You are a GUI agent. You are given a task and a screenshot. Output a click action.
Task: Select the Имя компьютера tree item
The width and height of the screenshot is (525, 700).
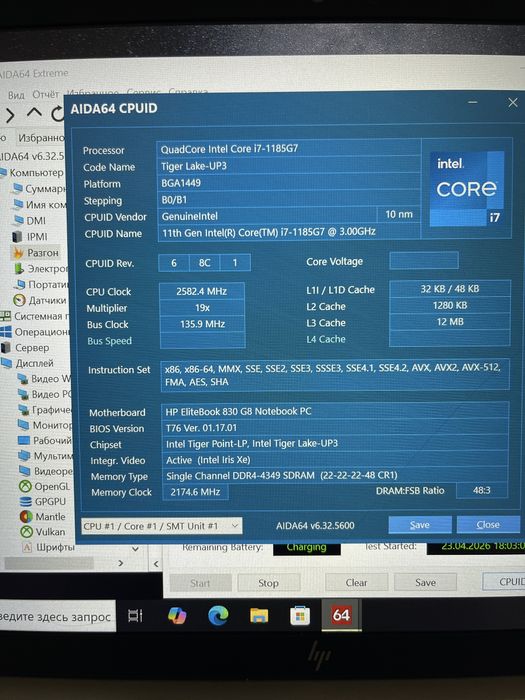tap(46, 205)
